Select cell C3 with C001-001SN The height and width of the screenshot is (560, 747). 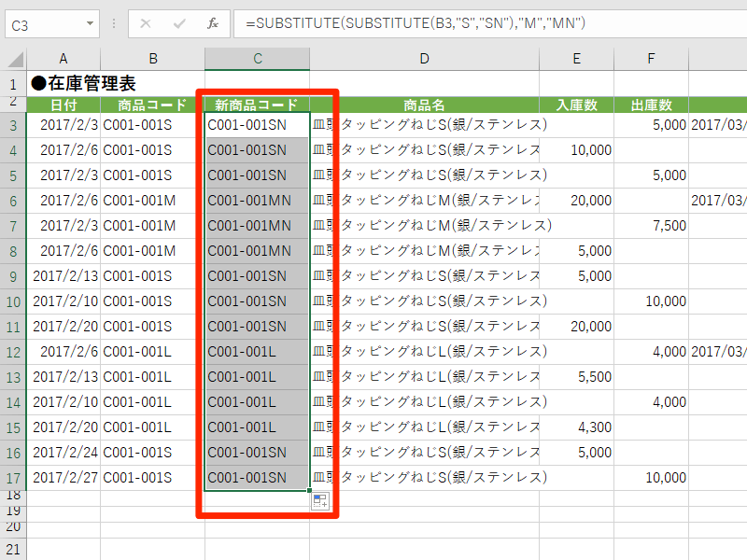click(x=258, y=125)
